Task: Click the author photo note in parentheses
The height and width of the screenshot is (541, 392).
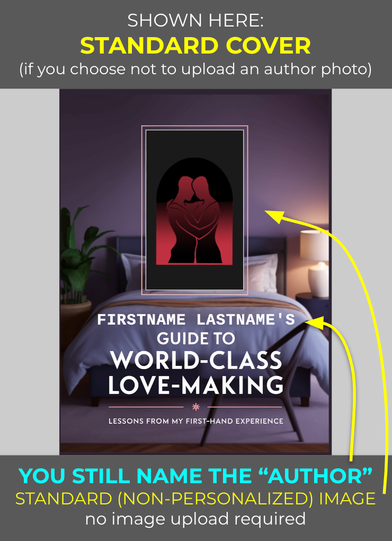Action: click(195, 70)
